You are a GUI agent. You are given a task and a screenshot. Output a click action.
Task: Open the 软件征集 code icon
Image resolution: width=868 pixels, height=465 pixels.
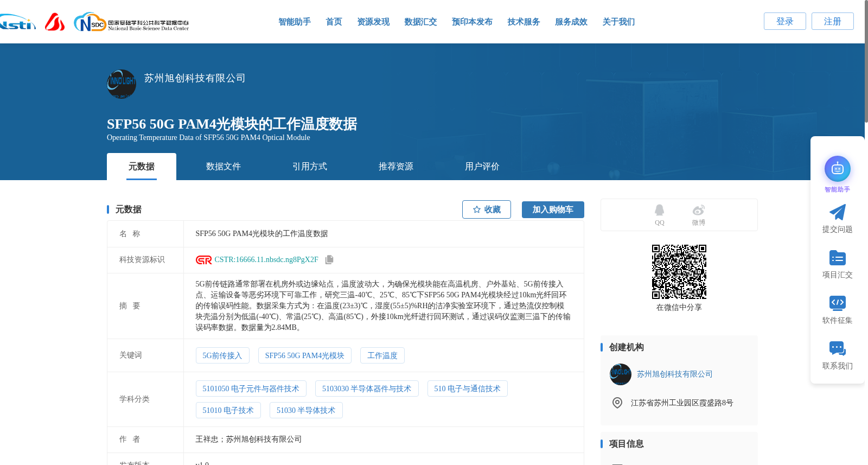(837, 303)
